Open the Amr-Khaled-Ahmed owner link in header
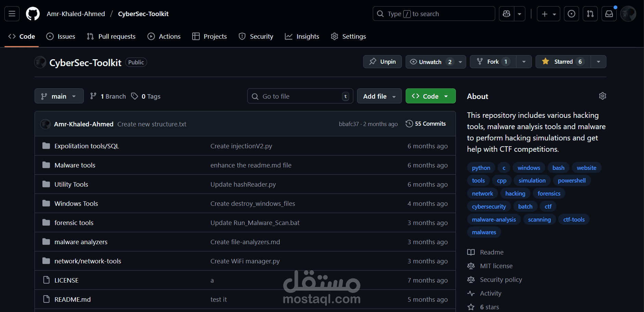 click(x=76, y=14)
